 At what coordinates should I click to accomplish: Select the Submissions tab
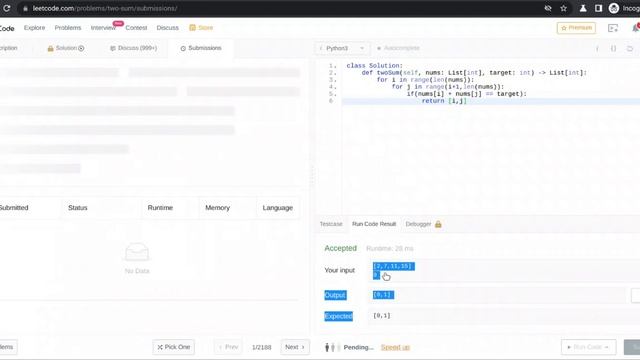tap(201, 48)
